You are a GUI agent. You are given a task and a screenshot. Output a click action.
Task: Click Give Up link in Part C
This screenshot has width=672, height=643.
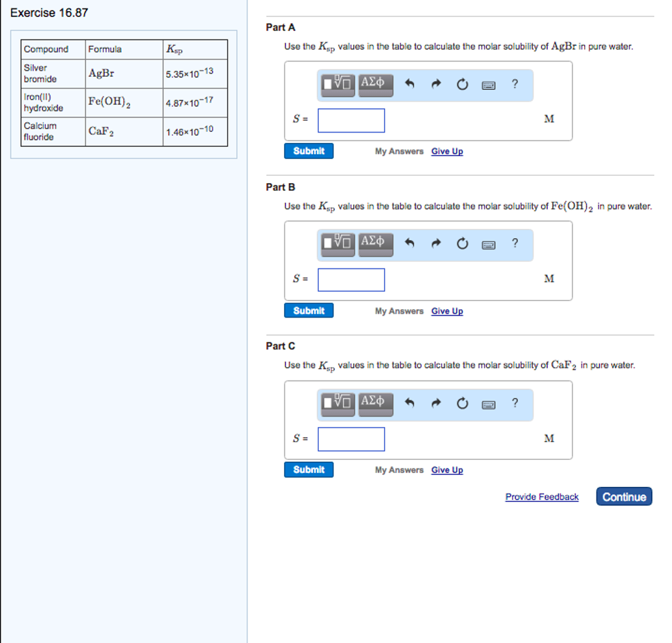tap(447, 470)
